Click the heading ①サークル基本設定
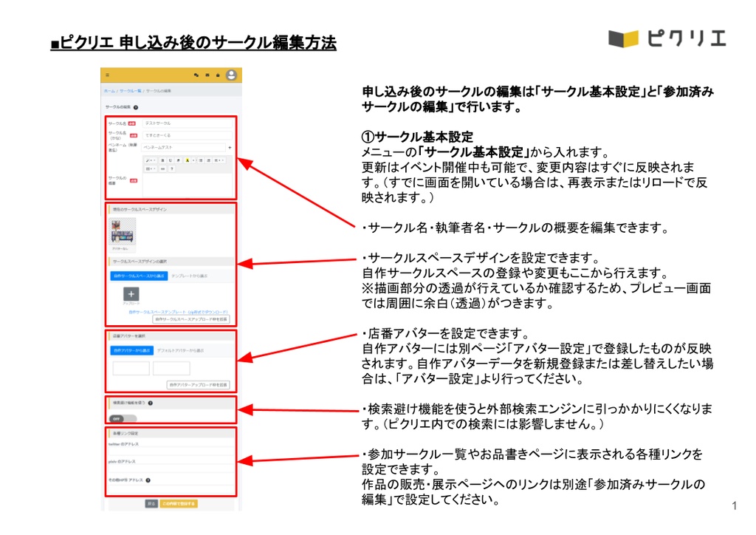 [418, 137]
